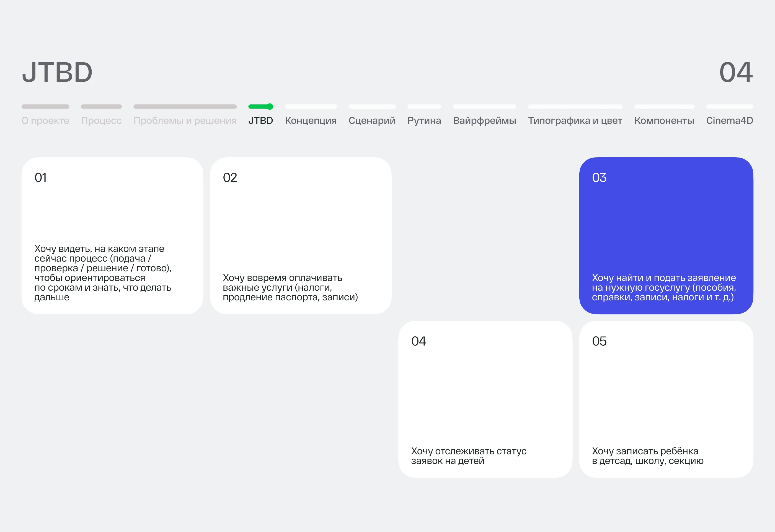Open the Cinema4D section
775x532 pixels.
[x=730, y=120]
